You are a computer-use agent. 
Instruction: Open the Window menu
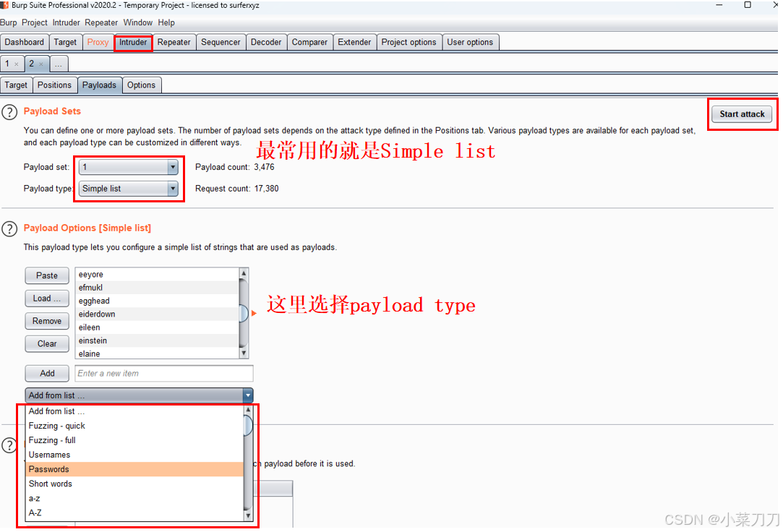click(x=138, y=22)
